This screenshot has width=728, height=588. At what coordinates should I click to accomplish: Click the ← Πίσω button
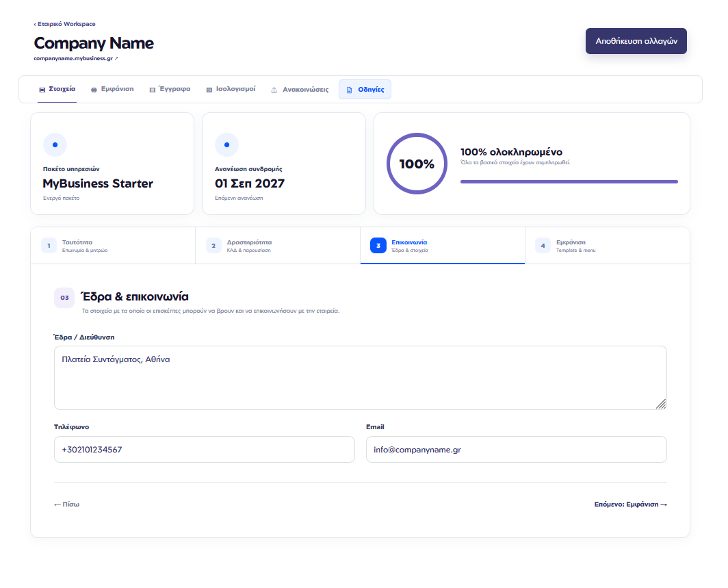[66, 504]
